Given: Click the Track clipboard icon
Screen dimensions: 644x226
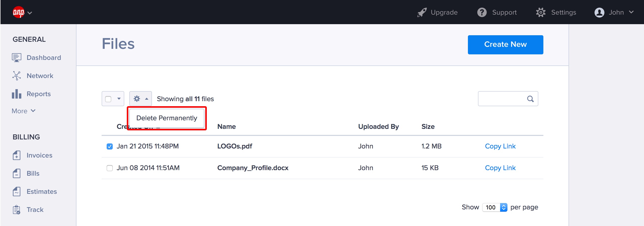Looking at the screenshot, I should point(17,210).
